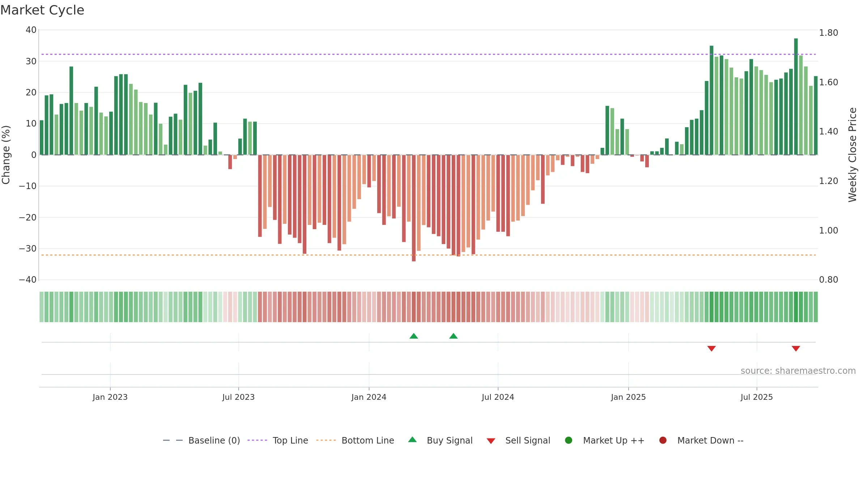Click the −40 left axis tick label
Screen dimensions: 868x488
(28, 280)
